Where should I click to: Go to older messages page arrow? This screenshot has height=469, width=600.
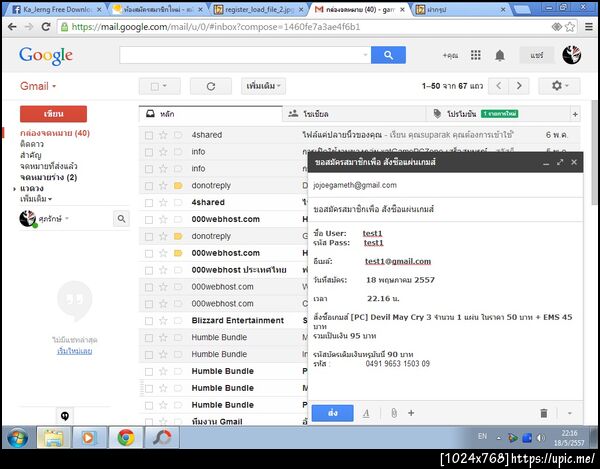click(x=519, y=86)
